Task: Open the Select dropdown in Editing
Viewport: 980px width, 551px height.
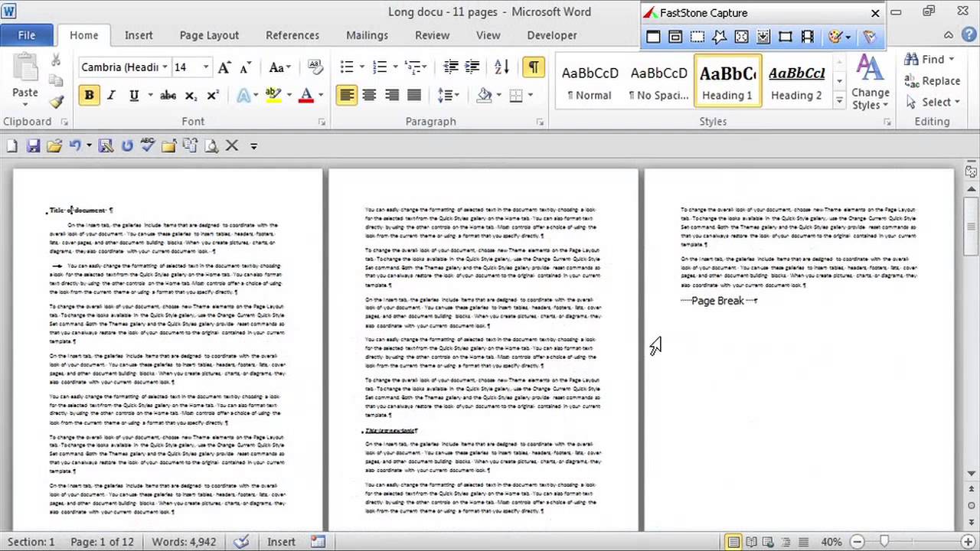Action: pos(934,102)
